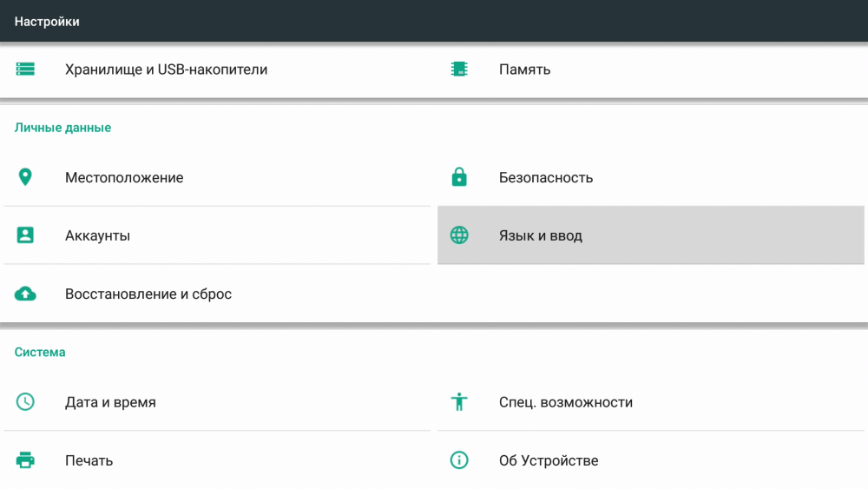Click the storage icon beside Хранилище и USB-накопители
Image resolution: width=868 pixels, height=489 pixels.
25,69
